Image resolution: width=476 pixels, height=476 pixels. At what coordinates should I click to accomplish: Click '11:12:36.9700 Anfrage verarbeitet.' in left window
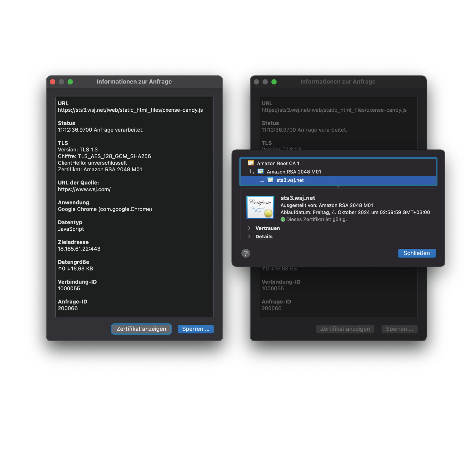click(101, 130)
